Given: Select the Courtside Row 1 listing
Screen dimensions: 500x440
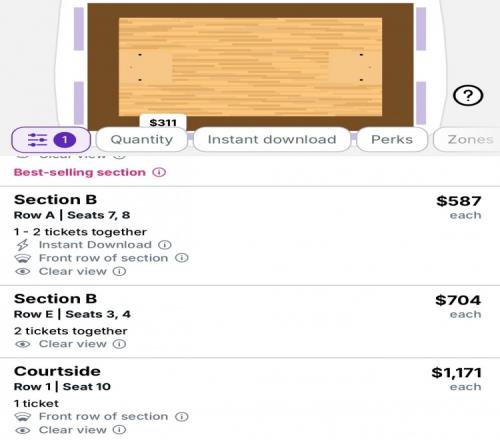Looking at the screenshot, I should [x=250, y=399].
